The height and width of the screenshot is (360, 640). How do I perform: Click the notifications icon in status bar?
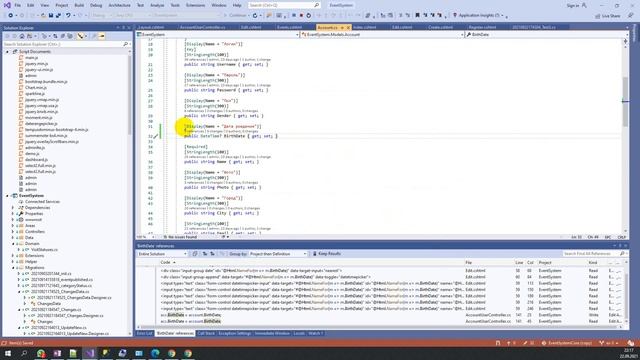point(631,343)
